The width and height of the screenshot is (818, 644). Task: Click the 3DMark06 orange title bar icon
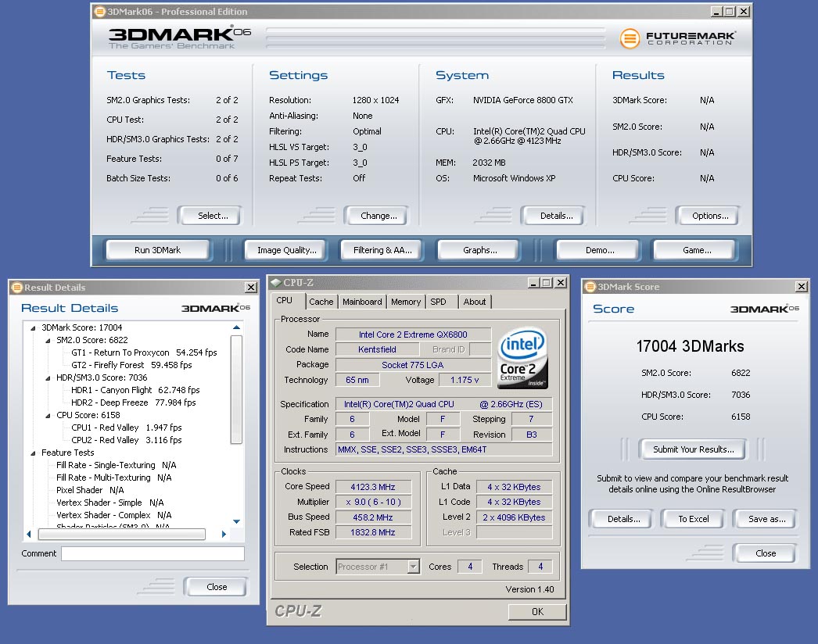point(99,12)
